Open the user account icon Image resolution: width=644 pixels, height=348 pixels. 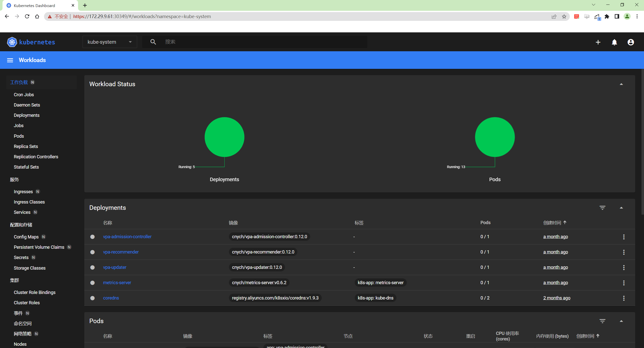tap(631, 42)
